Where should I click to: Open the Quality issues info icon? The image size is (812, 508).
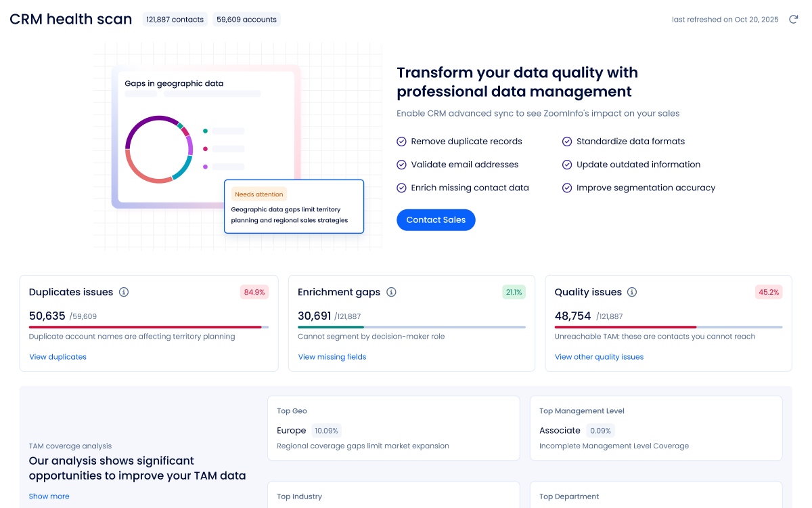(632, 292)
